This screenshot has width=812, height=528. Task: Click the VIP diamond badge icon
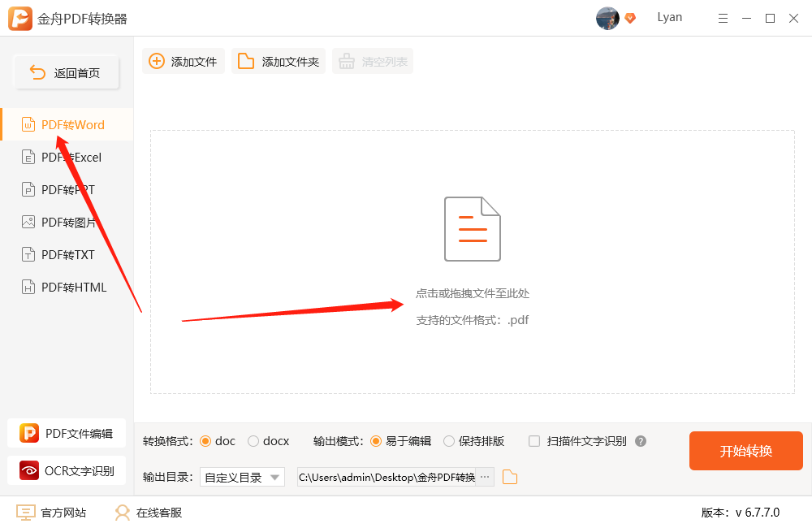click(630, 19)
